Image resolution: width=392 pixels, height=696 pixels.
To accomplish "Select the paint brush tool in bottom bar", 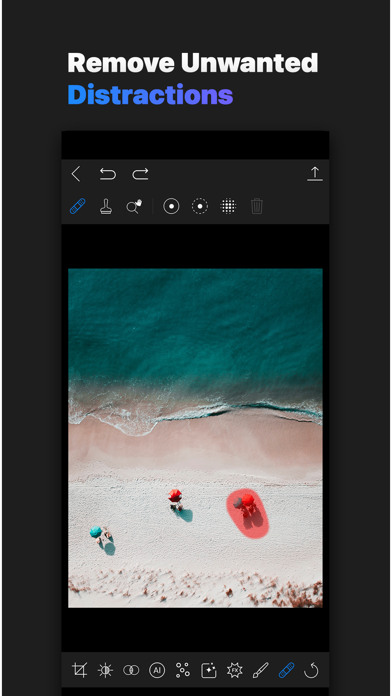I will (260, 670).
